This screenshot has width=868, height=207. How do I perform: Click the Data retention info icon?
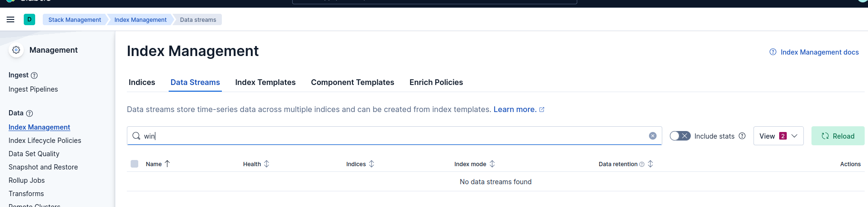pos(642,164)
